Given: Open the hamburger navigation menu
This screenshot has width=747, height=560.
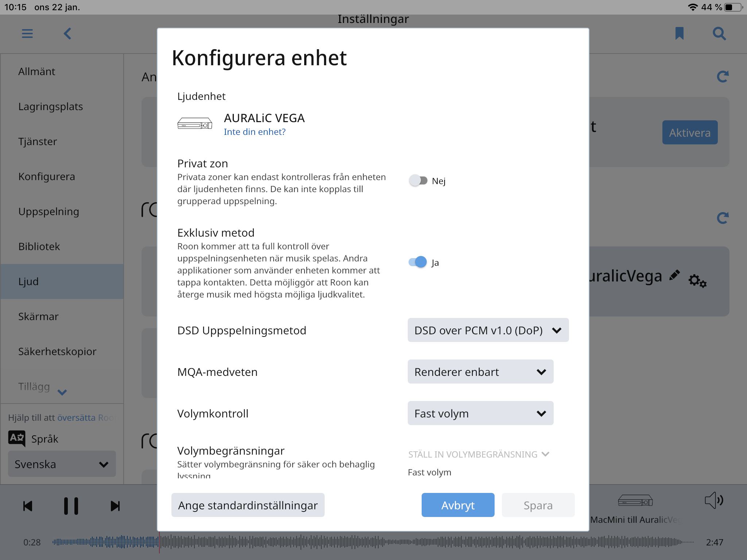Looking at the screenshot, I should tap(27, 34).
